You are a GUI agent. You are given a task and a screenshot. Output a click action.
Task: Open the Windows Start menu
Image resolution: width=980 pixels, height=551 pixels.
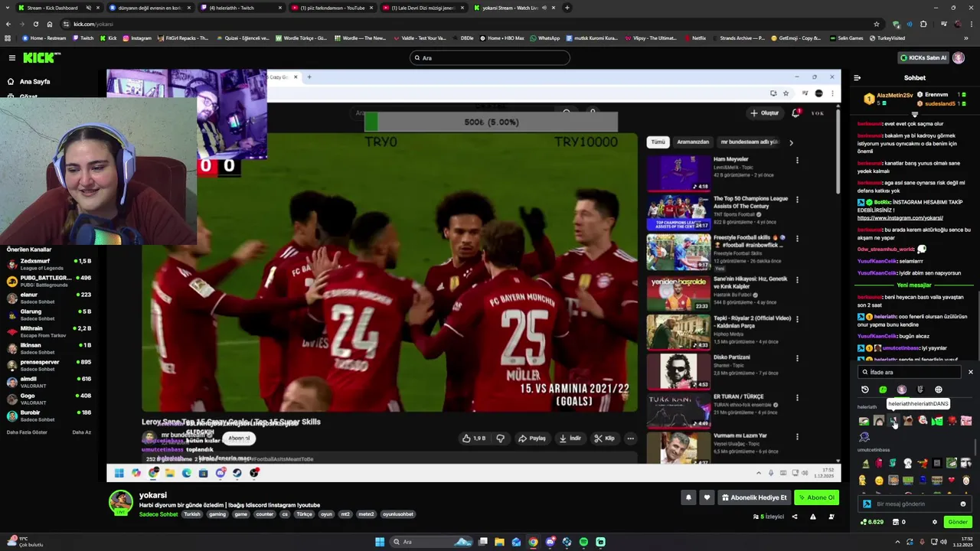379,542
